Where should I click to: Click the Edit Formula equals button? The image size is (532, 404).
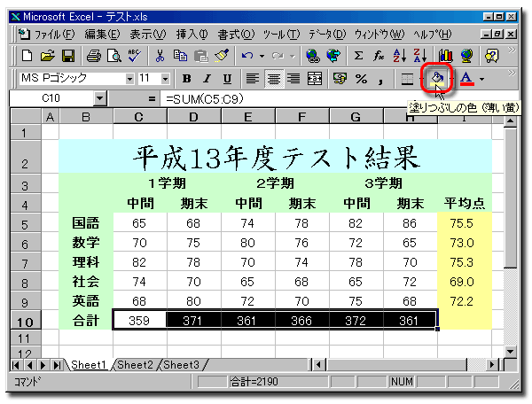[152, 99]
